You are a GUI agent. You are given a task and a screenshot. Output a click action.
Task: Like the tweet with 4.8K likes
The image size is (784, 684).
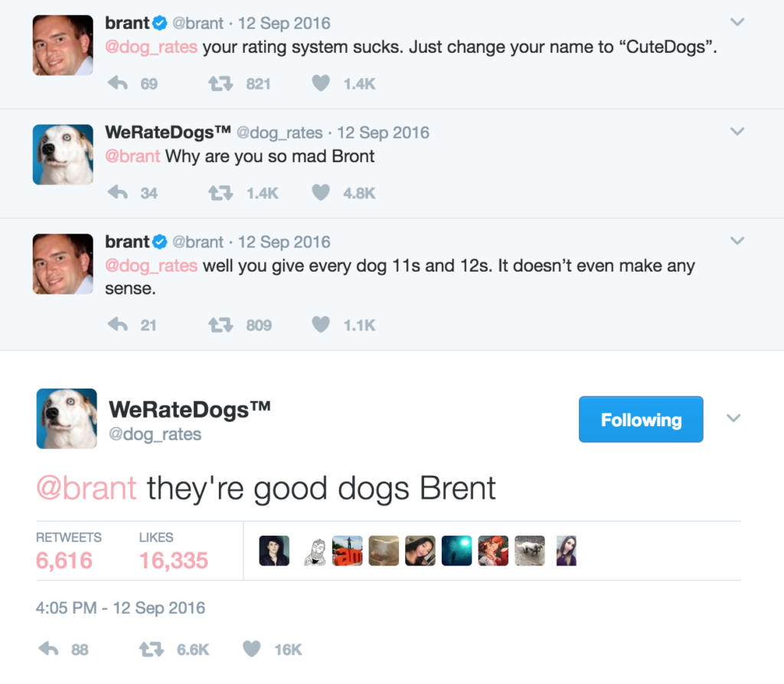coord(321,192)
